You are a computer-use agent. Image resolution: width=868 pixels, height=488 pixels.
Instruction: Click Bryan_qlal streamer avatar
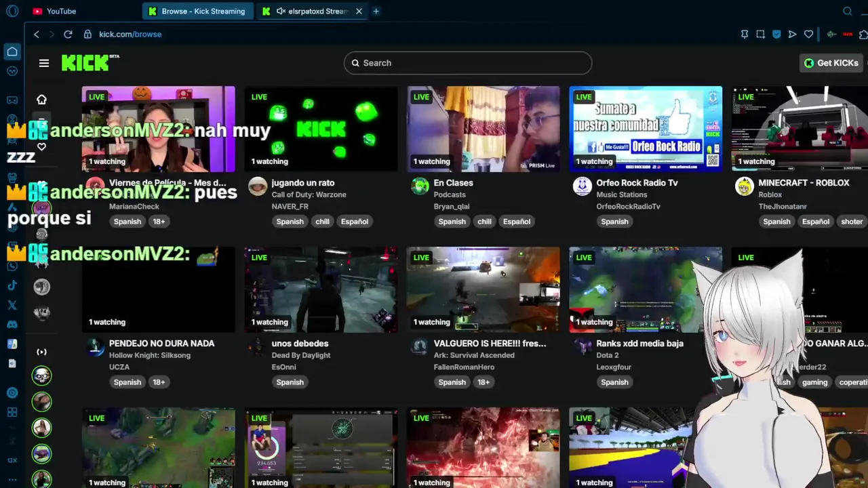tap(420, 186)
